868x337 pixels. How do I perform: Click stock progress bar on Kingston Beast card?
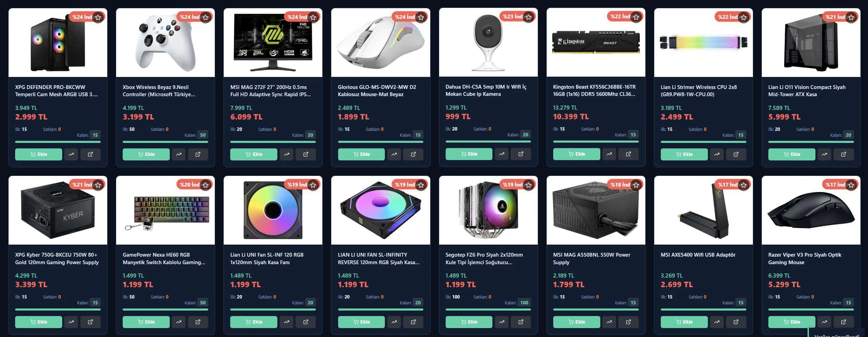(x=596, y=142)
